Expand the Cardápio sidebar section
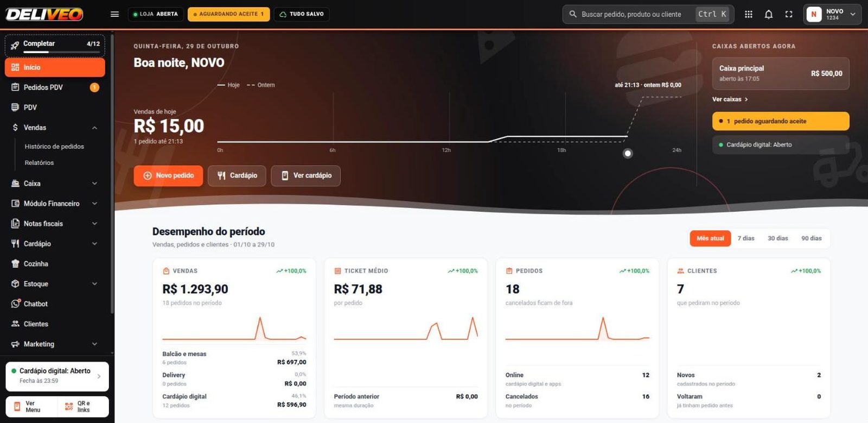The width and height of the screenshot is (868, 423). click(x=55, y=243)
